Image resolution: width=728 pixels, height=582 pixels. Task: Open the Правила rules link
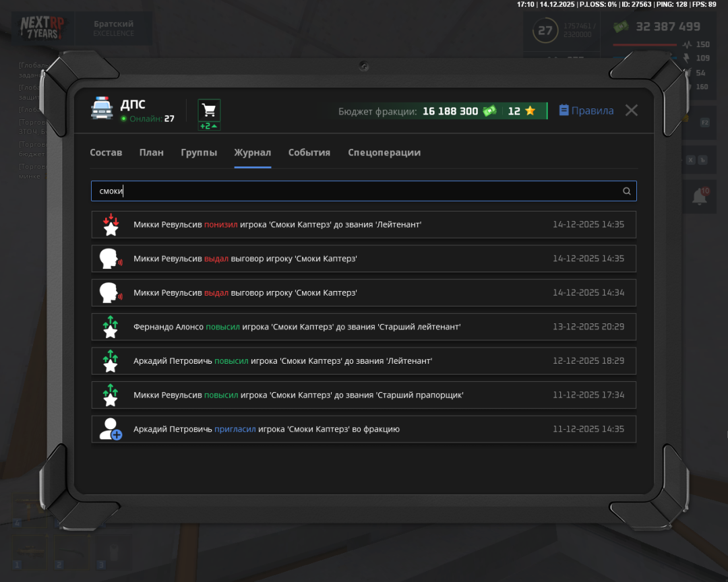586,111
